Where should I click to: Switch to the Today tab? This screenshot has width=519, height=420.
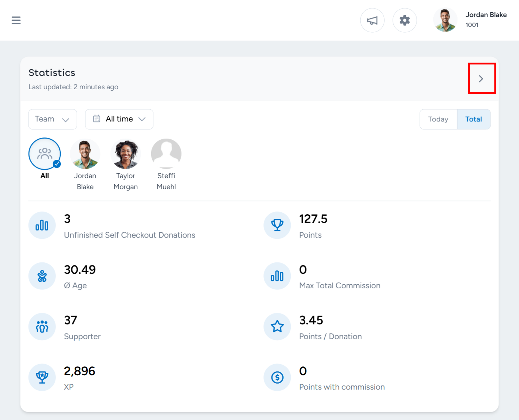point(438,119)
